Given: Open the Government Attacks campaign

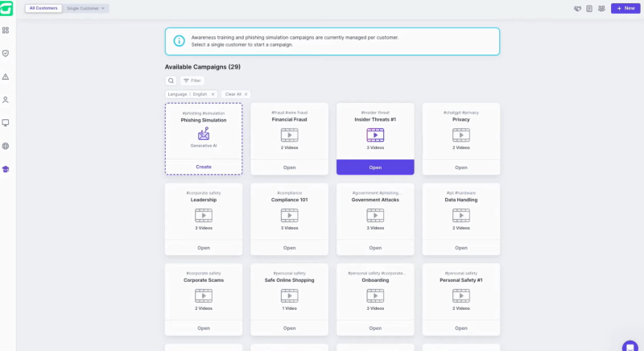Looking at the screenshot, I should tap(375, 248).
